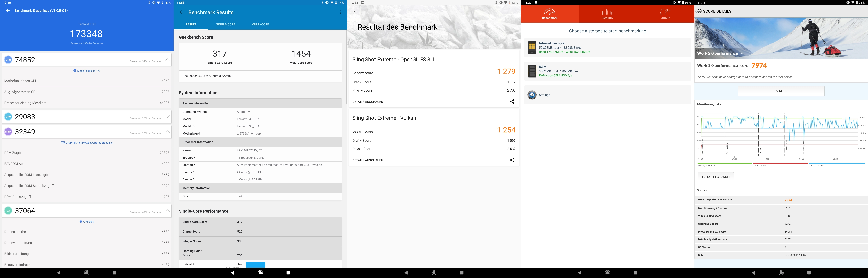This screenshot has width=868, height=278.
Task: Click DETAILS ANSCHAUEN under Vulkan
Action: (368, 160)
